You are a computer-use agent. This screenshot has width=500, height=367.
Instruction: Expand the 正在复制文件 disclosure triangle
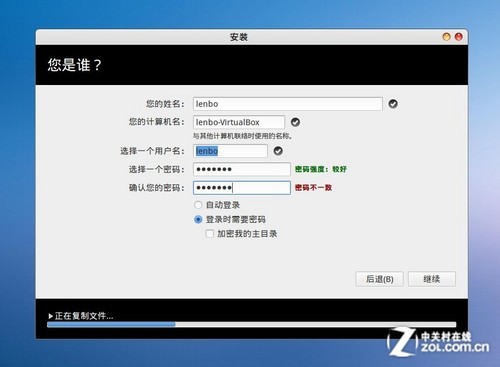click(x=50, y=316)
